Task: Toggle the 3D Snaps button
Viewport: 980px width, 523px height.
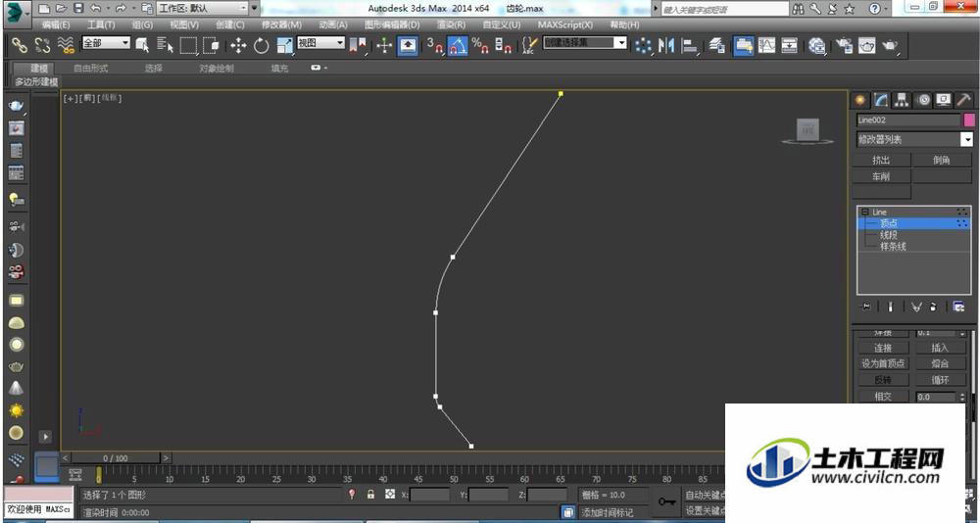Action: click(435, 46)
